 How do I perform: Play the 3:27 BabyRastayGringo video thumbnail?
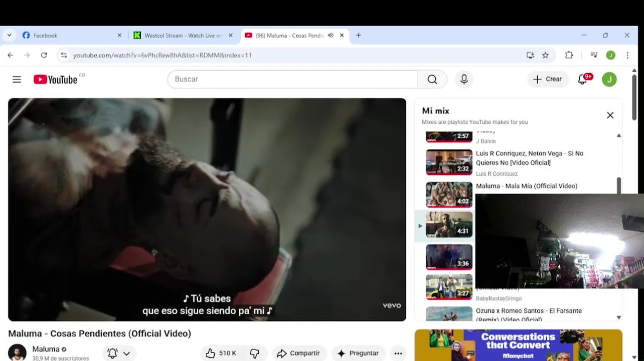point(449,287)
